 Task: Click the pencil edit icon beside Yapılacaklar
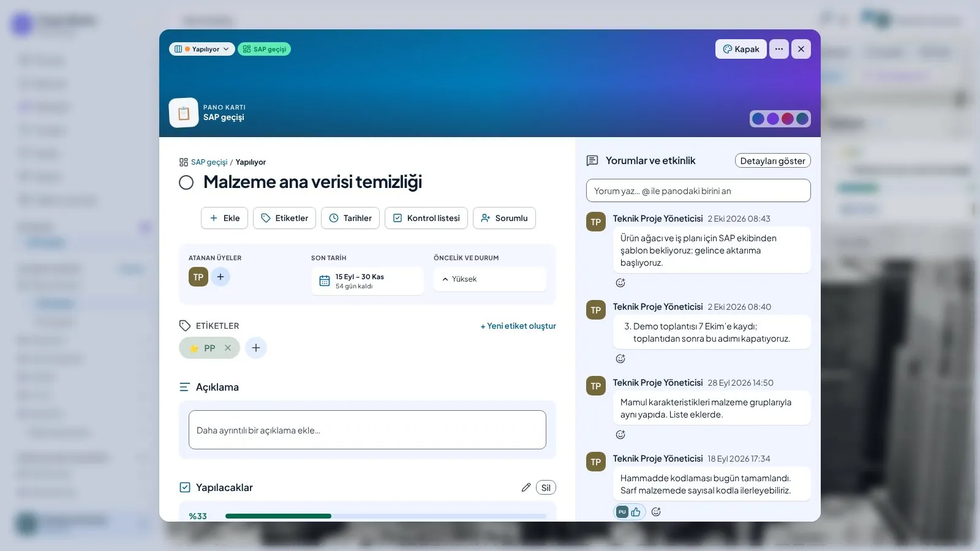point(526,487)
